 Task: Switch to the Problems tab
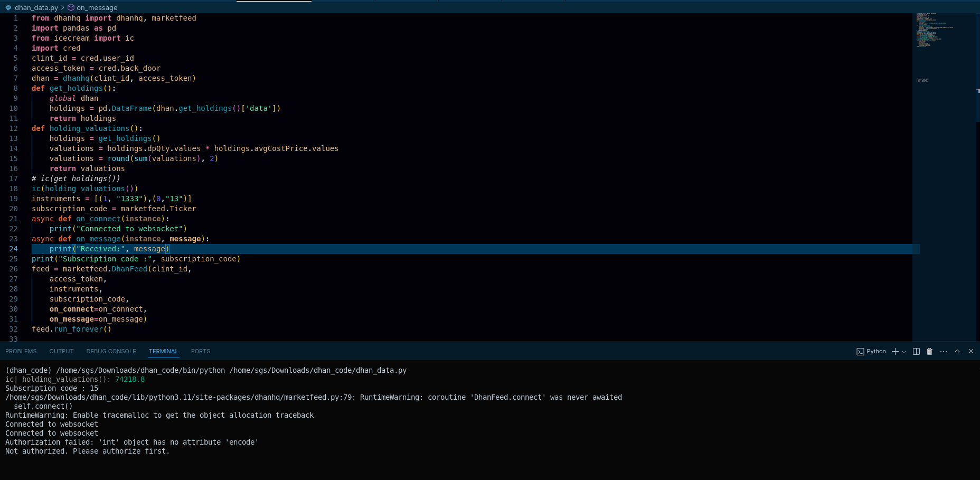click(x=21, y=351)
